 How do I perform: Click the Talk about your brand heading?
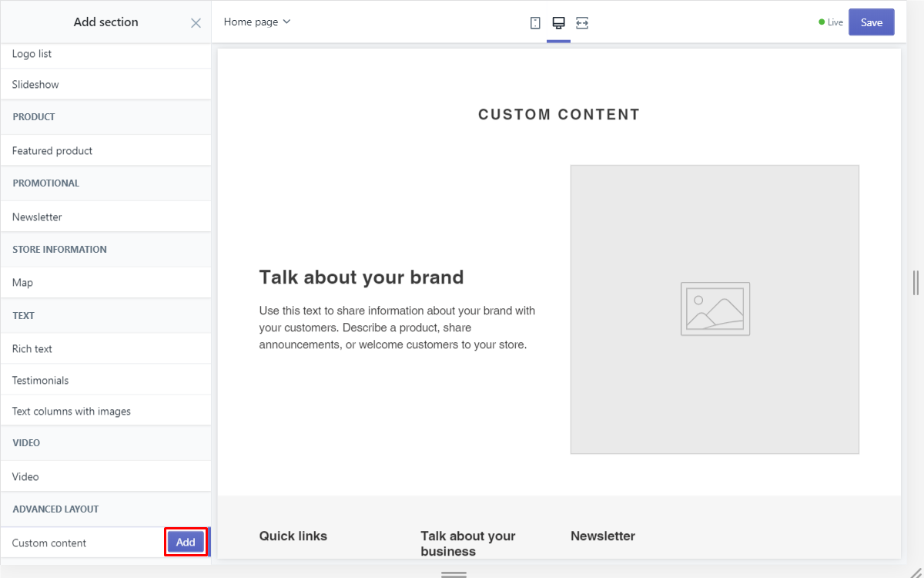coord(361,277)
